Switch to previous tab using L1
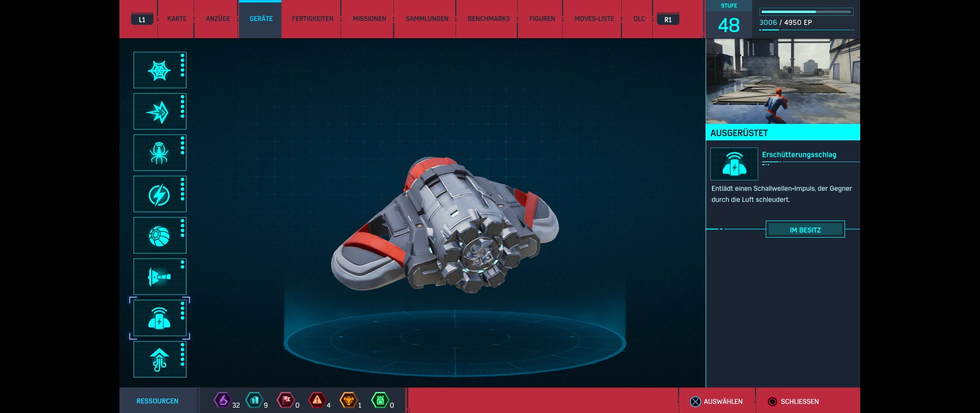Viewport: 980px width, 413px height. [142, 20]
